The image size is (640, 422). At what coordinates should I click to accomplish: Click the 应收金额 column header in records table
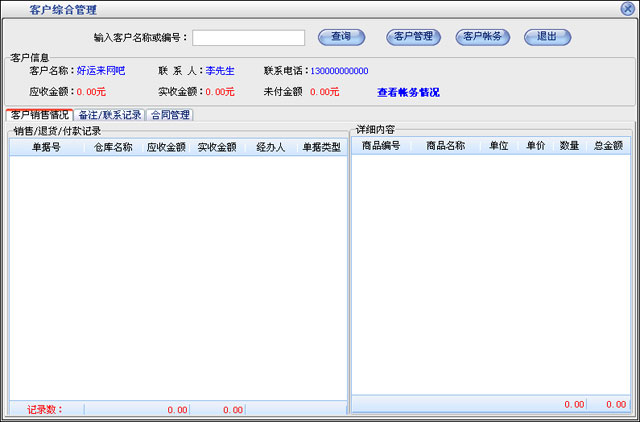[x=166, y=147]
